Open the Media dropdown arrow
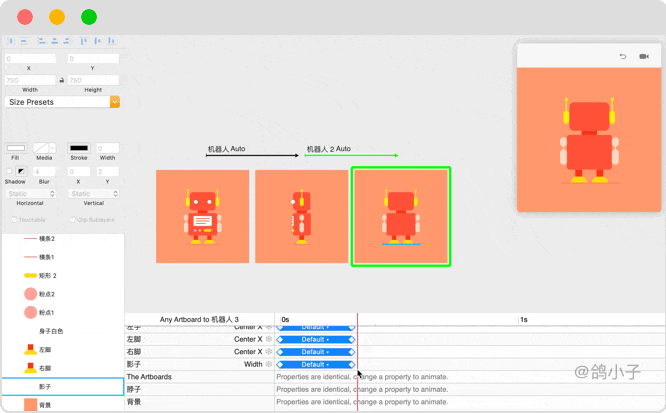This screenshot has width=666, height=413. pos(52,148)
